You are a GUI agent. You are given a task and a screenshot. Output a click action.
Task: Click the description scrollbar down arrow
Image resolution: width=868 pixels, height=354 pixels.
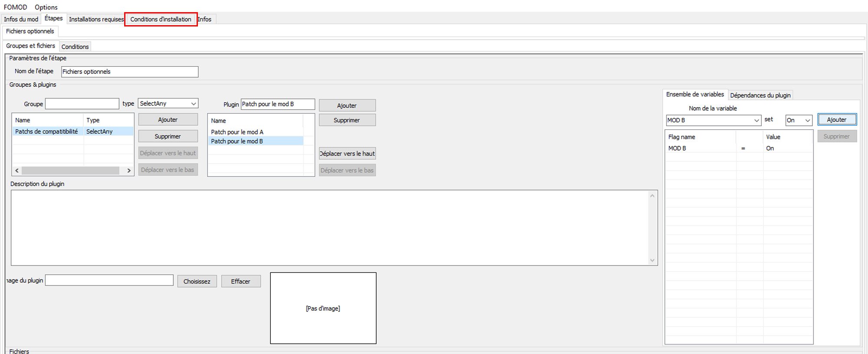coord(652,260)
